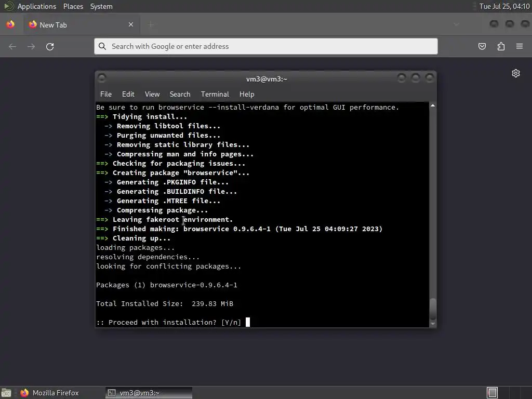This screenshot has height=399, width=532.
Task: Open a new tab with plus button
Action: click(x=151, y=24)
